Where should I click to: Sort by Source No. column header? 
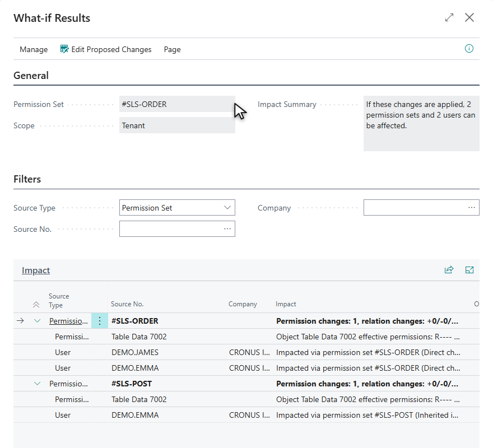[x=127, y=304]
